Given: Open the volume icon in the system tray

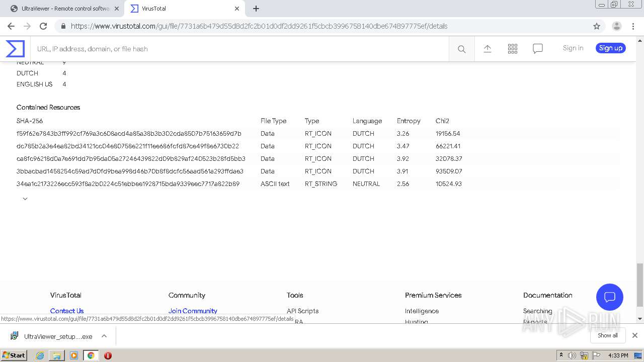Looking at the screenshot, I should pos(572,355).
